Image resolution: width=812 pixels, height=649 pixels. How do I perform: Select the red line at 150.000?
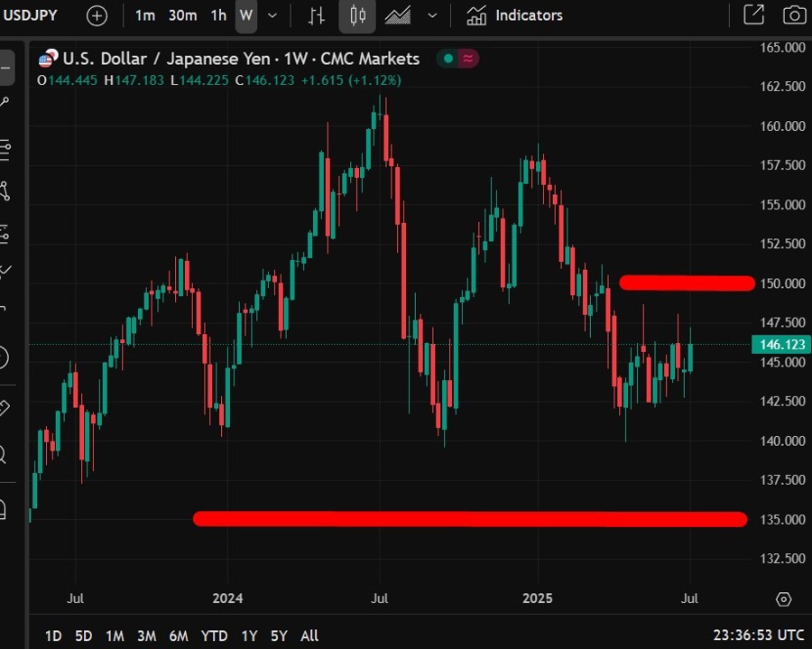coord(687,283)
